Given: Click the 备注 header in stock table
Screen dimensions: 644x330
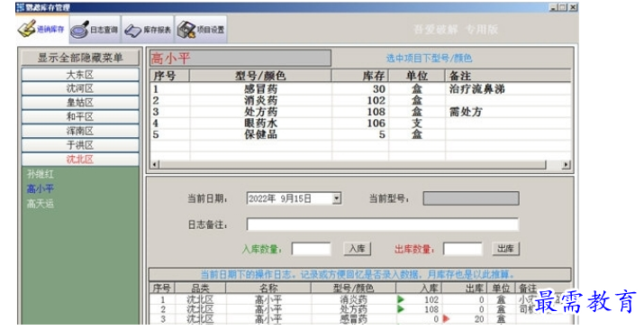Looking at the screenshot, I should click(x=508, y=76).
